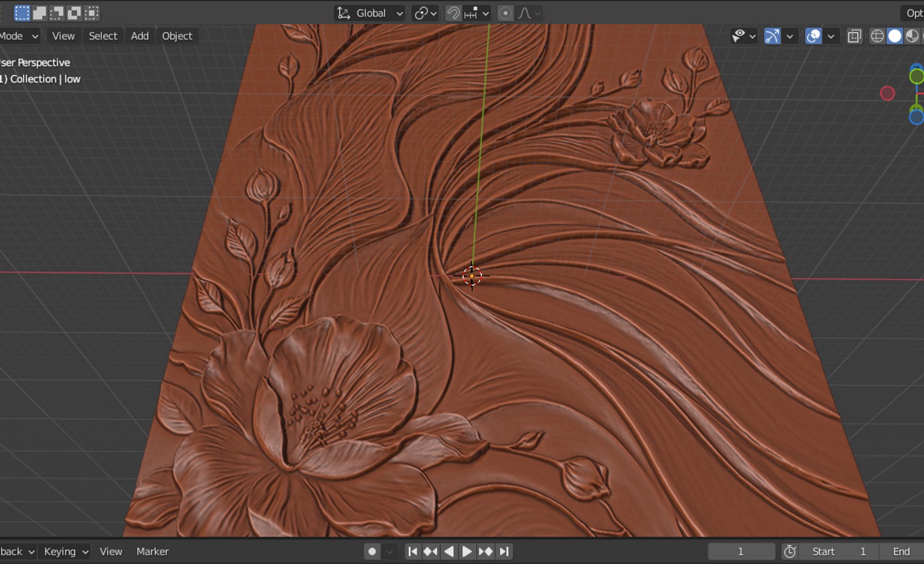Open the snapping options dropdown
This screenshot has width=924, height=564.
pyautogui.click(x=477, y=13)
